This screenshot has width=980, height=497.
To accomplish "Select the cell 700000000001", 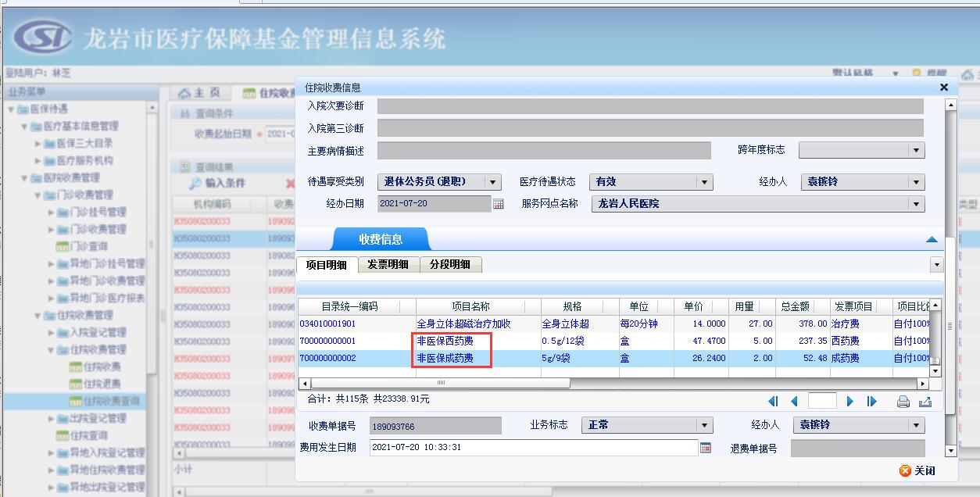I will tap(357, 341).
